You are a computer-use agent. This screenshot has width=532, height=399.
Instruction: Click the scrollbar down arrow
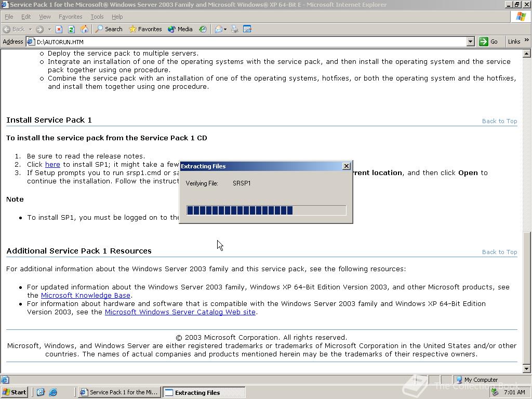pyautogui.click(x=527, y=369)
